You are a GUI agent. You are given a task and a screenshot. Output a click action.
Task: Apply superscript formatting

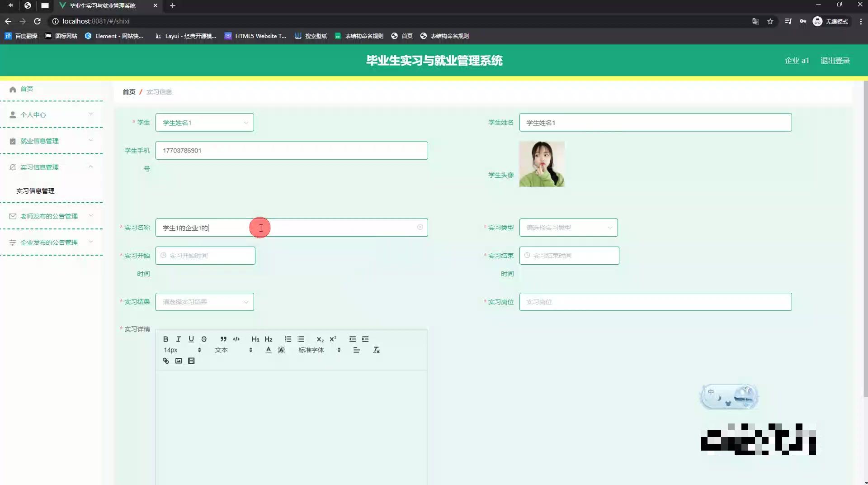coord(333,339)
